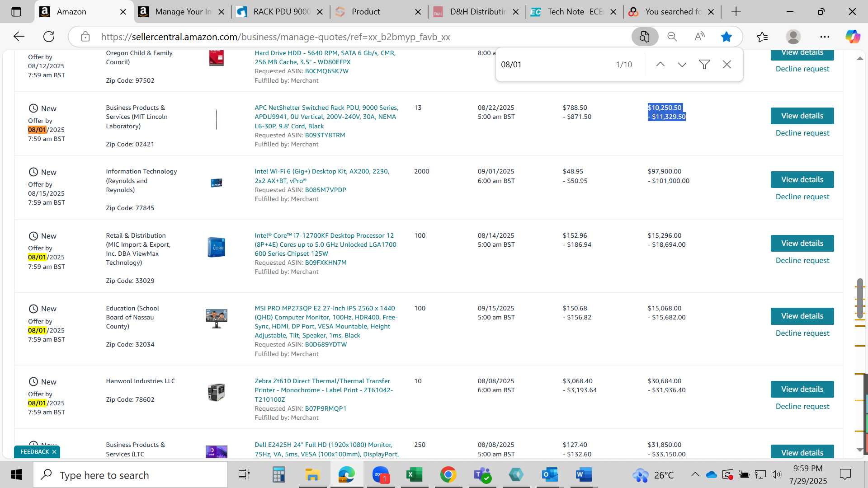Switch to Product tab

click(x=379, y=12)
